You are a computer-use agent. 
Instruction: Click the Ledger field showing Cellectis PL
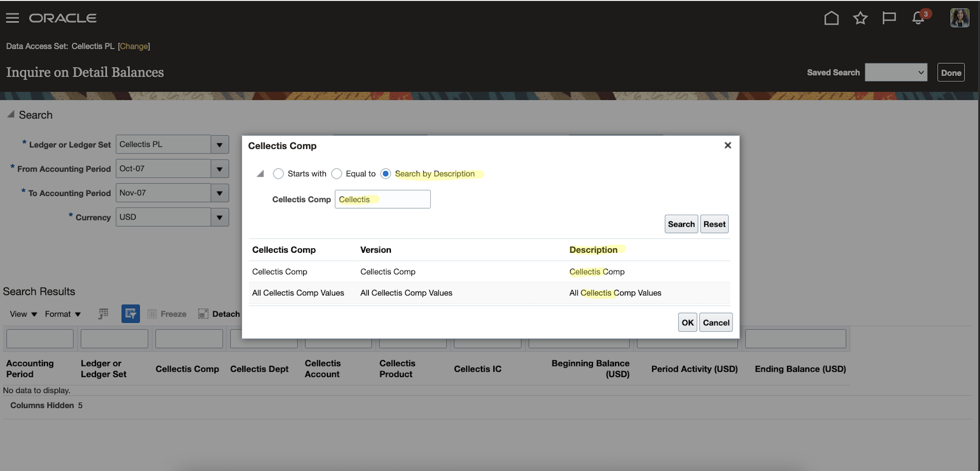[163, 145]
